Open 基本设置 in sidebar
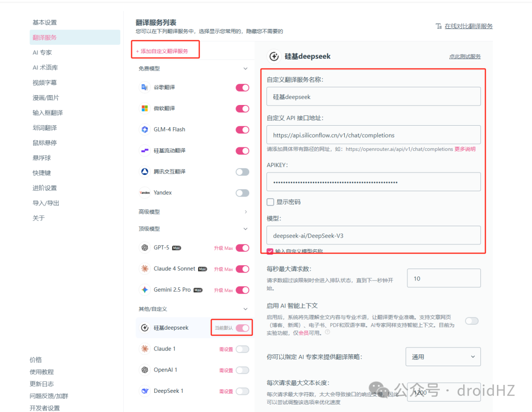 click(45, 22)
